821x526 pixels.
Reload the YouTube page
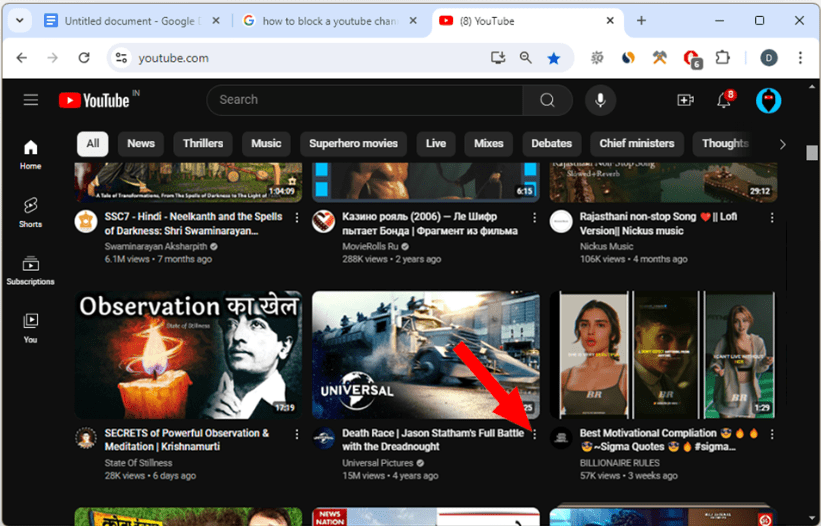point(84,58)
